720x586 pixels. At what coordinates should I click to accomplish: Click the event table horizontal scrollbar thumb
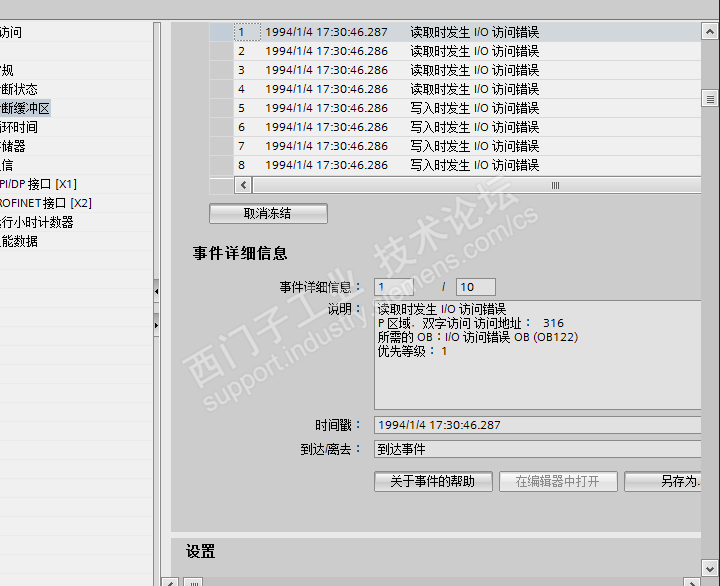(477, 185)
